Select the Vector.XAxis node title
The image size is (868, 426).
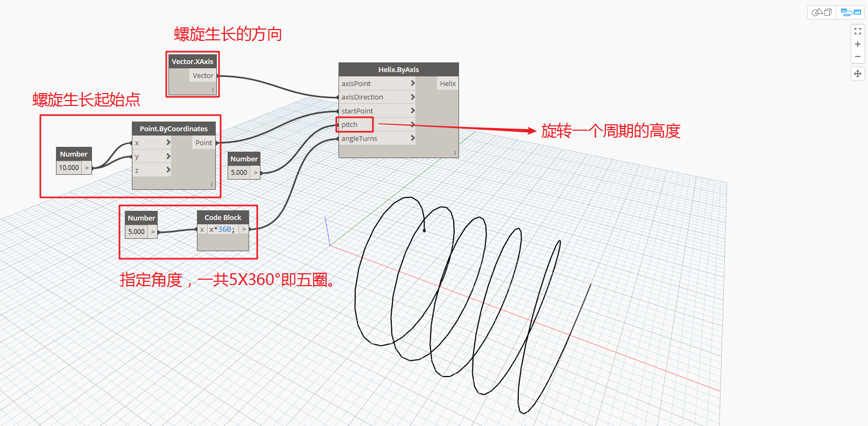[193, 61]
